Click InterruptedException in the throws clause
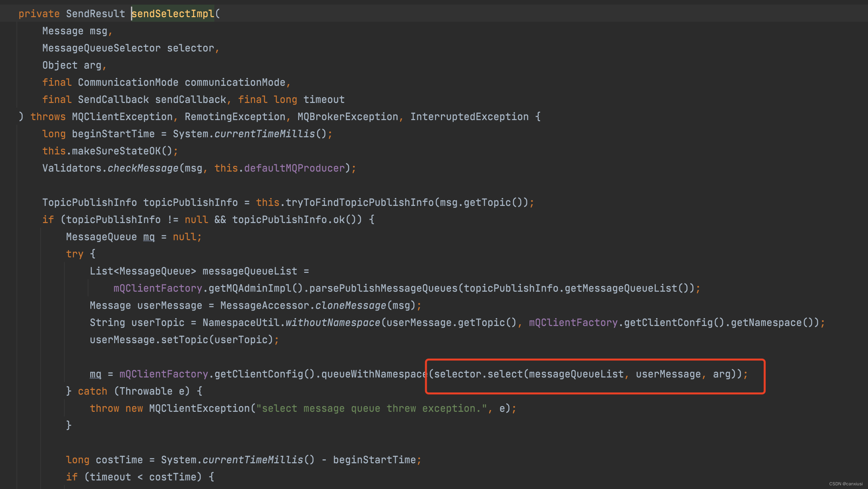Image resolution: width=868 pixels, height=489 pixels. [469, 117]
